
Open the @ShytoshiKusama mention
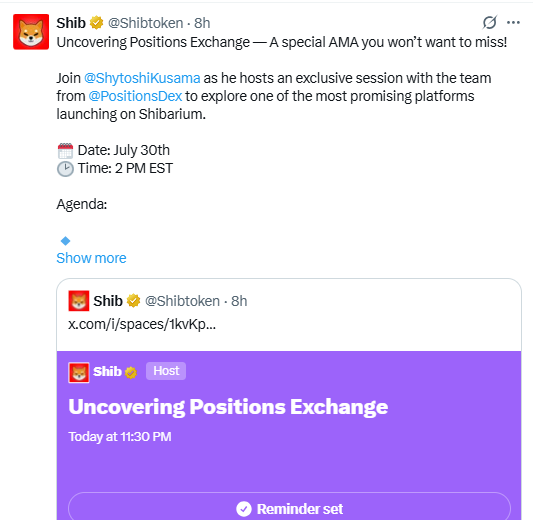[142, 78]
